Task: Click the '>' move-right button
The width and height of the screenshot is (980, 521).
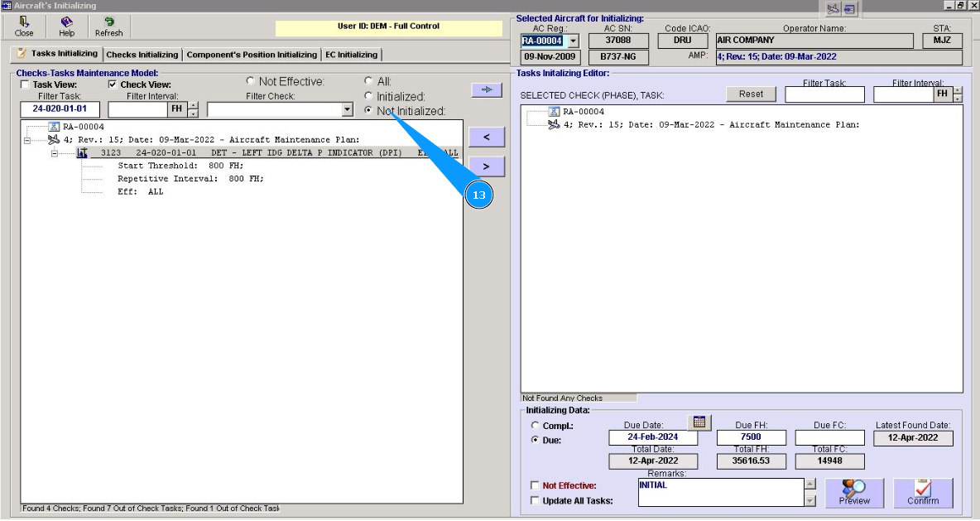Action: pos(486,167)
